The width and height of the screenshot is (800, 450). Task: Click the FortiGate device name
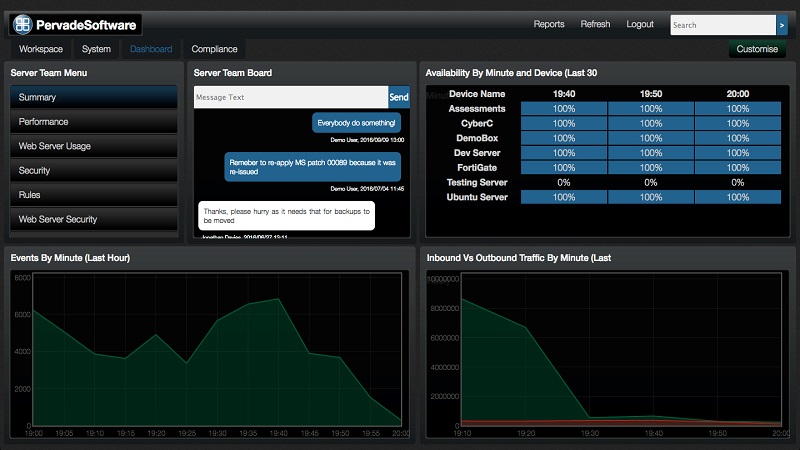(x=477, y=168)
